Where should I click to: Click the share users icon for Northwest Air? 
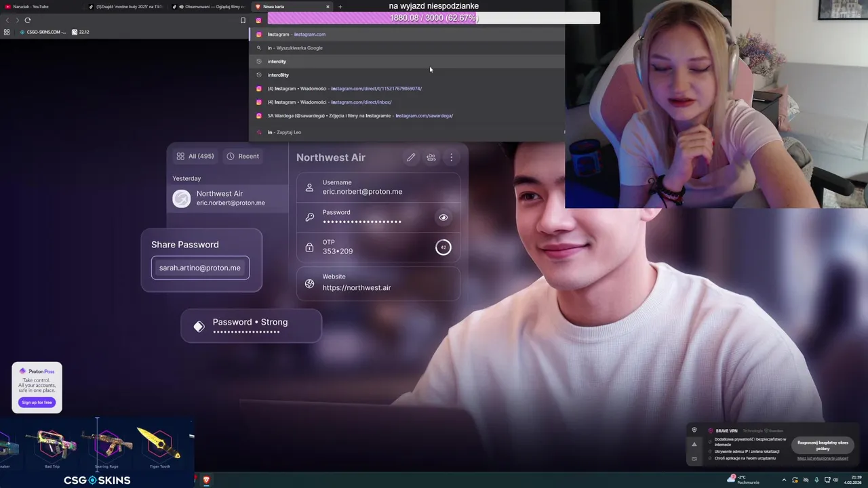pyautogui.click(x=431, y=157)
